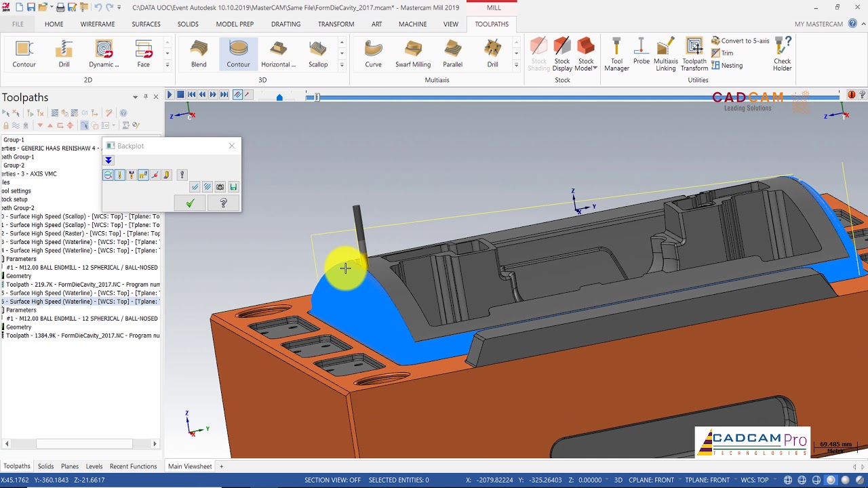Open the SURFACES ribbon tab
868x488 pixels.
coord(146,24)
